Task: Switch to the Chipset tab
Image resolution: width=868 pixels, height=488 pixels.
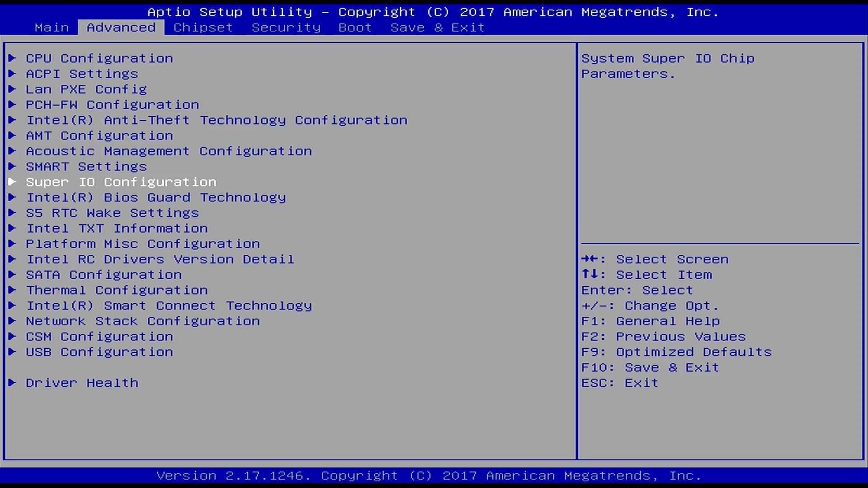Action: [x=203, y=28]
